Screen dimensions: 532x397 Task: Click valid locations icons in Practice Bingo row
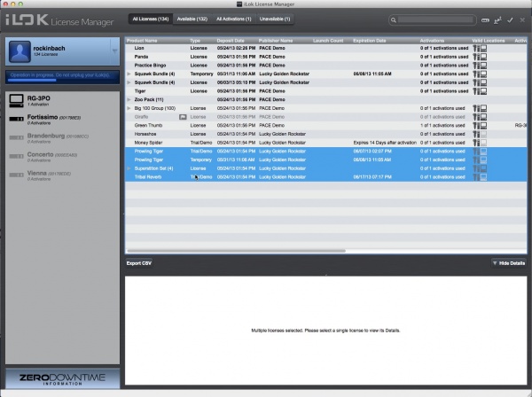pos(480,66)
